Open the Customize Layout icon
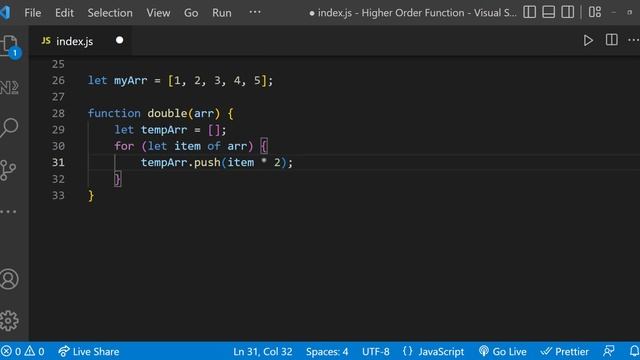 click(x=595, y=12)
